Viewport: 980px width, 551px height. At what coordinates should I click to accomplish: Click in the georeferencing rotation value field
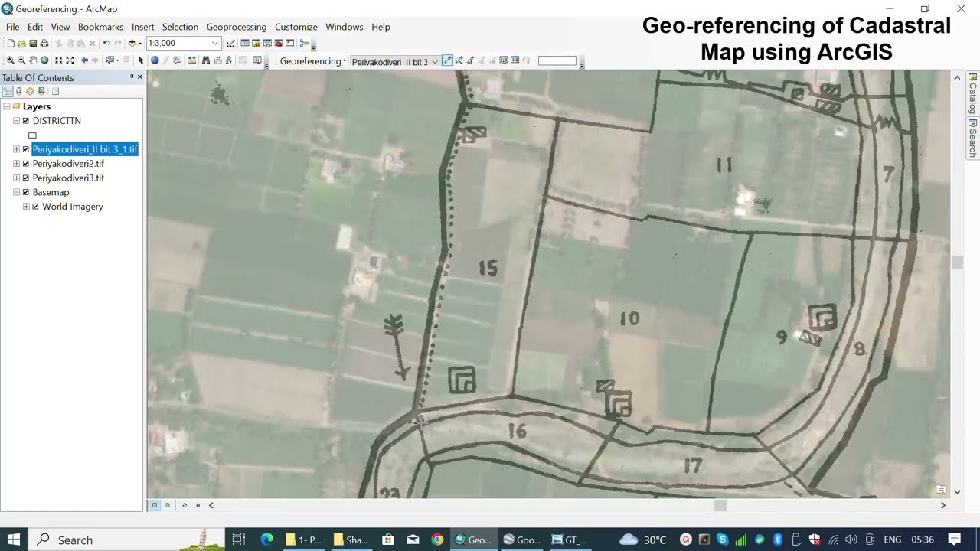click(557, 60)
